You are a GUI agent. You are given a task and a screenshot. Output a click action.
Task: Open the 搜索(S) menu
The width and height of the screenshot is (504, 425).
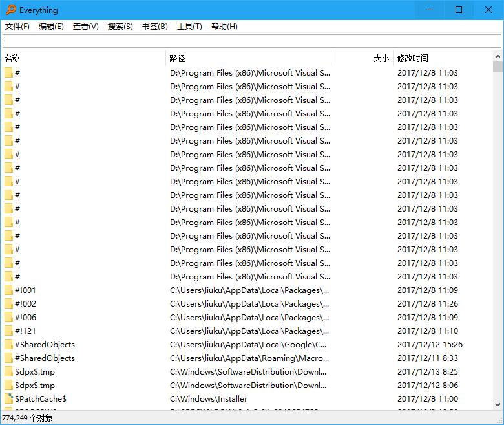click(x=120, y=27)
